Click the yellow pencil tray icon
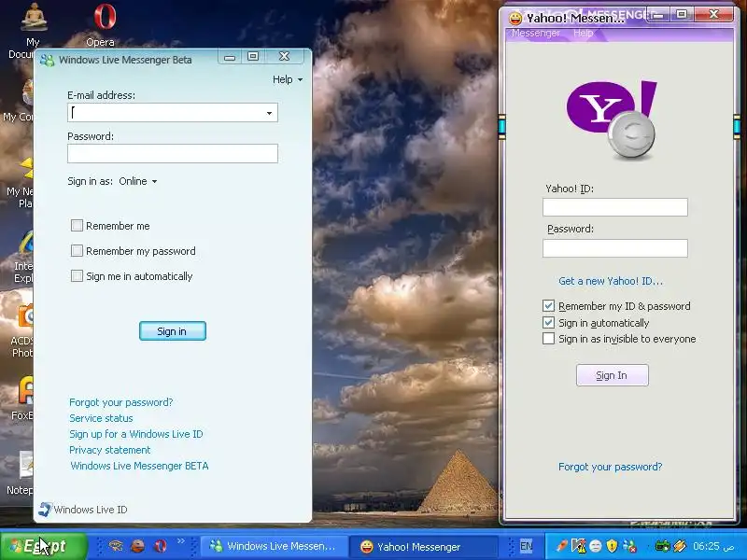The image size is (747, 560). click(x=680, y=546)
